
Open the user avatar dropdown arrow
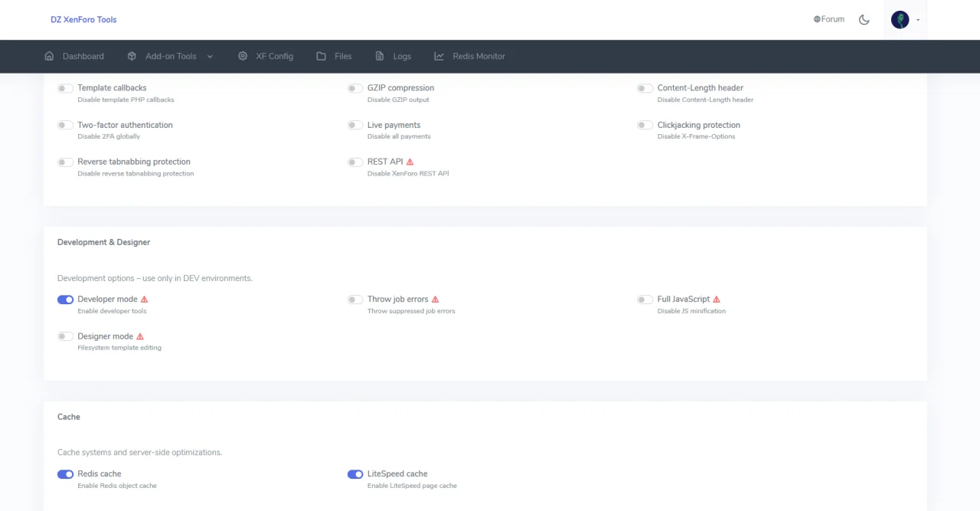point(918,20)
